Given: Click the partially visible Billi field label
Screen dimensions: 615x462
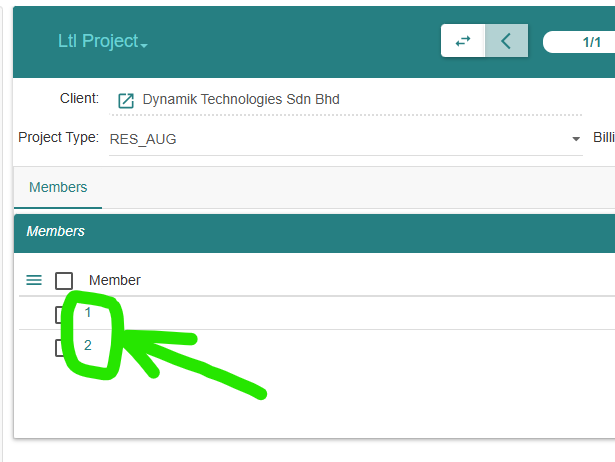Looking at the screenshot, I should pos(604,137).
